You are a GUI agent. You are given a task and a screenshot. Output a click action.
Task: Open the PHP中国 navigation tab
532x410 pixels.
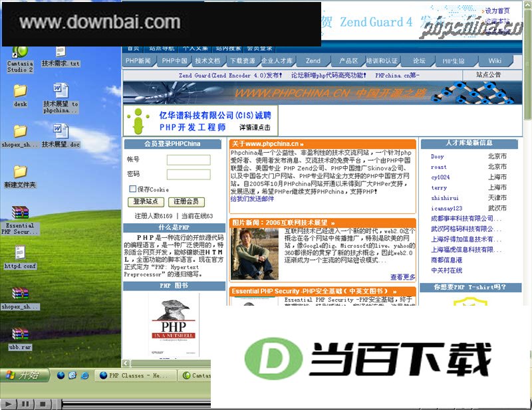pos(174,61)
